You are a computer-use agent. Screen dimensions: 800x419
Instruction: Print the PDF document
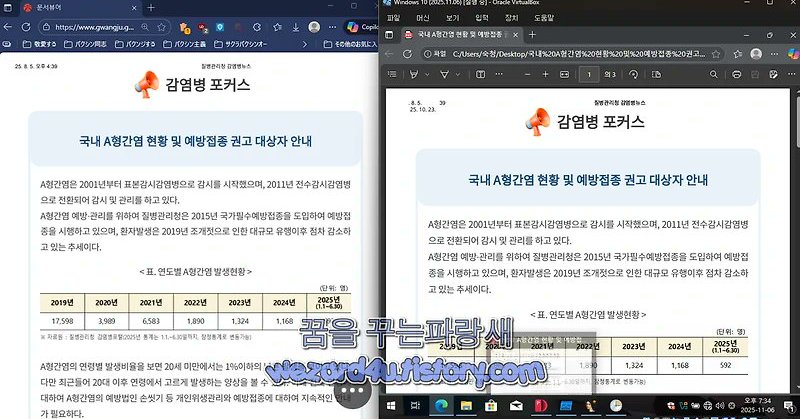(736, 75)
